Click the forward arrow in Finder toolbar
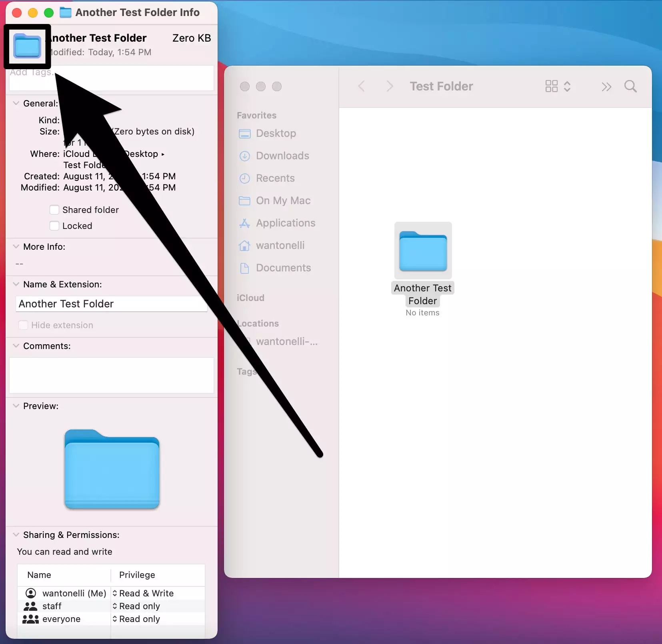The width and height of the screenshot is (662, 644). pos(390,86)
